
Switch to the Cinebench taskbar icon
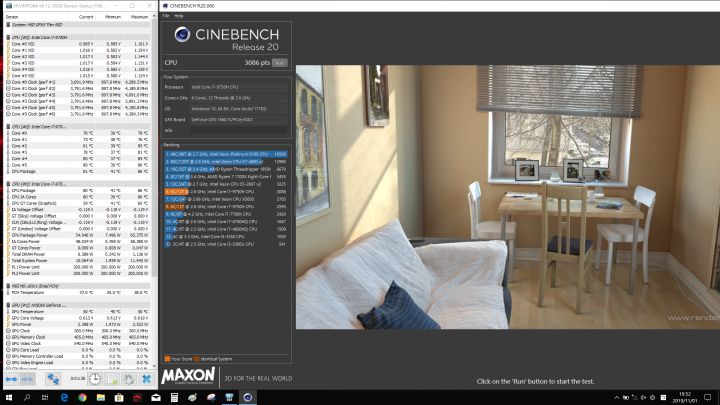pos(248,398)
